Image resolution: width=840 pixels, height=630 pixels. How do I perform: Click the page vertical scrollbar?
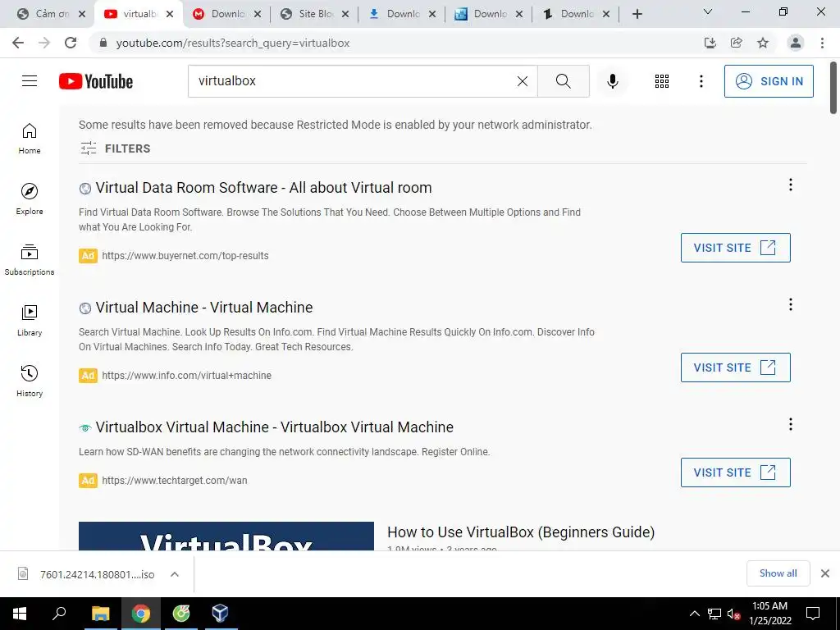pos(833,88)
